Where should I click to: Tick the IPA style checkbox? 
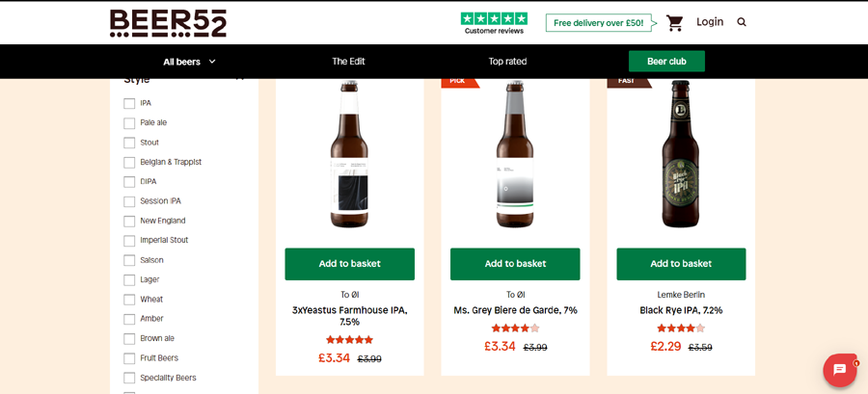[129, 103]
